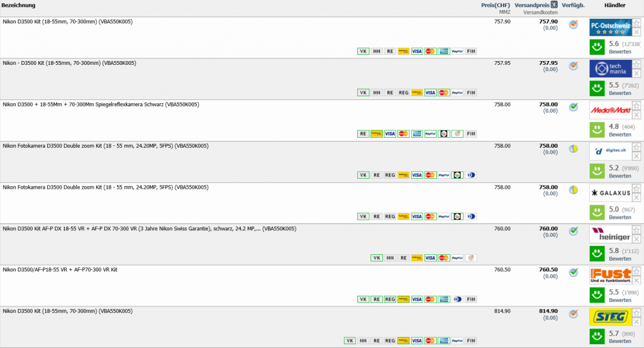
Task: Sort by the Versandpreis column header
Action: (532, 5)
